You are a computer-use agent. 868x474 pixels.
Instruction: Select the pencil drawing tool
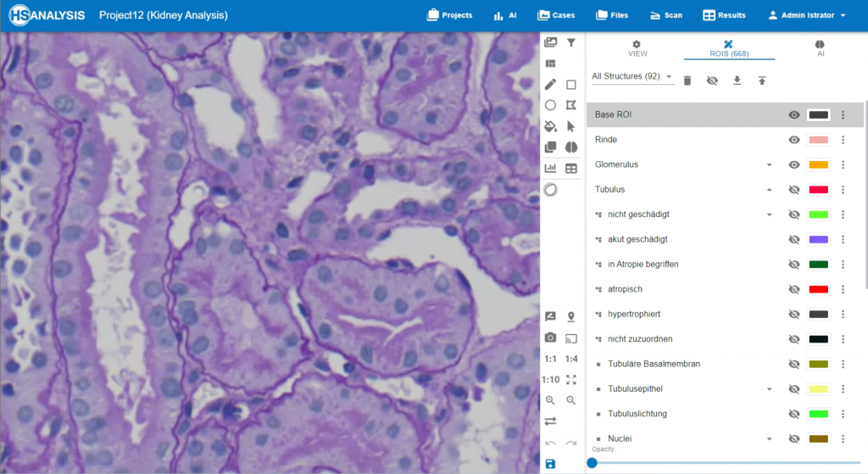[x=550, y=84]
